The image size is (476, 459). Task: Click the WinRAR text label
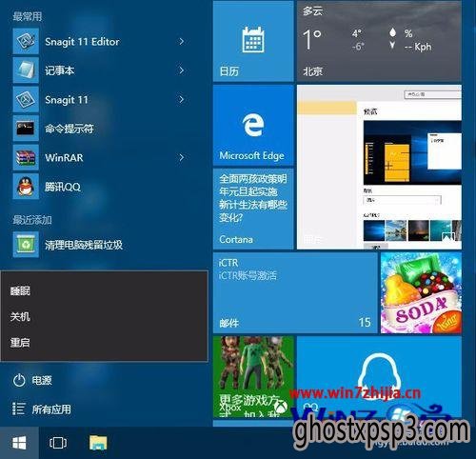coord(64,158)
